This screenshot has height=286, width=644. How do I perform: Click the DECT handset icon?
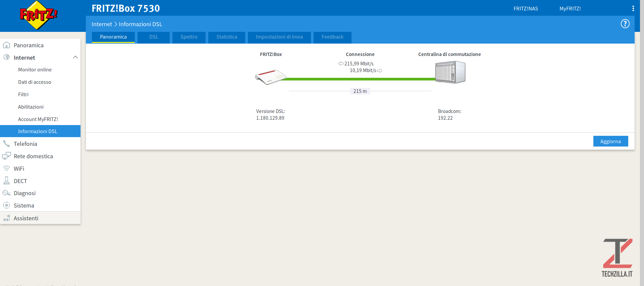[x=6, y=181]
